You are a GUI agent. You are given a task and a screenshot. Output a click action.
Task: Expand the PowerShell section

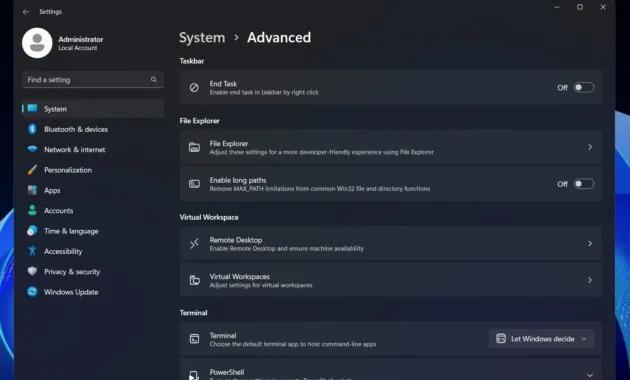point(590,375)
